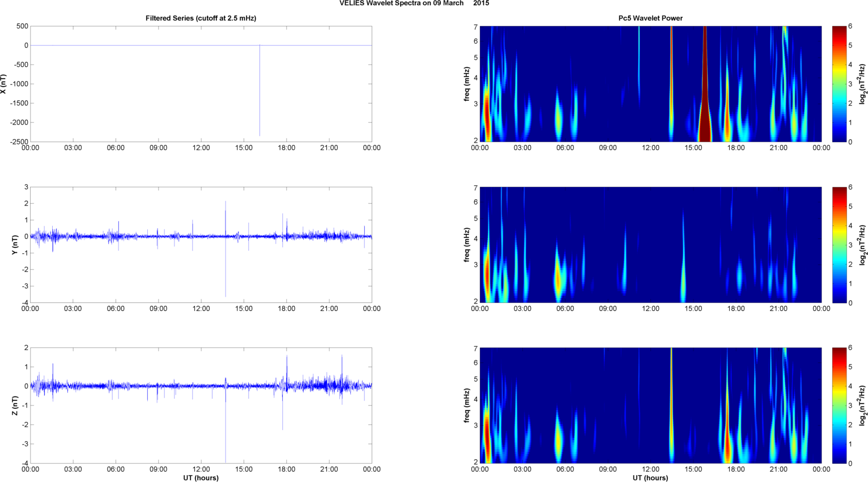868x482 pixels.
Task: Click the VELIES Wavelet Spectra figure title
Action: (414, 3)
